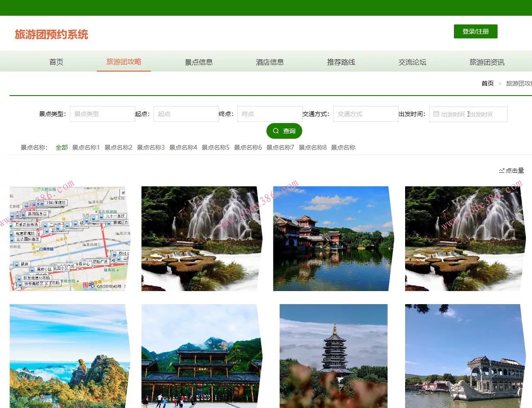Click the 终点 input field
The height and width of the screenshot is (408, 532).
pyautogui.click(x=270, y=114)
